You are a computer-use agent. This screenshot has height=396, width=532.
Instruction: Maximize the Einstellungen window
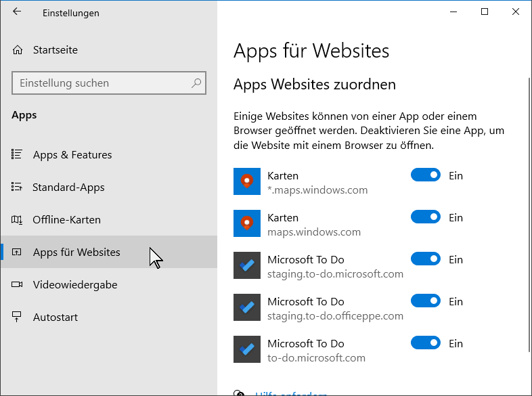point(485,12)
